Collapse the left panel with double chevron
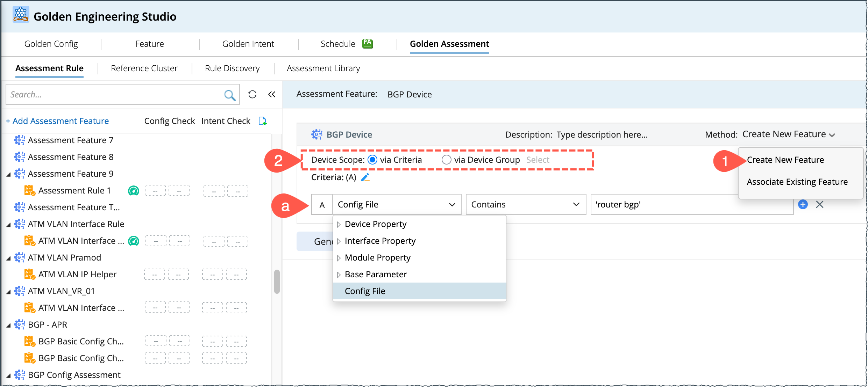This screenshot has height=387, width=868. pyautogui.click(x=272, y=94)
